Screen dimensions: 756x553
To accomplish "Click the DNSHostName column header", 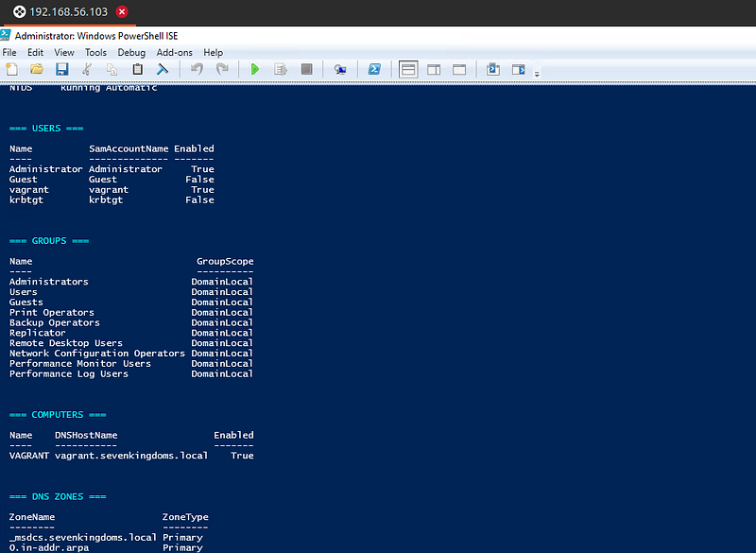I will tap(86, 435).
